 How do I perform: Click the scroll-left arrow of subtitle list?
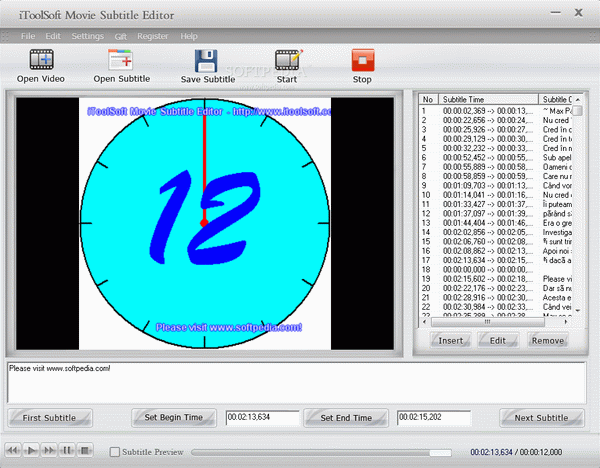[x=424, y=322]
